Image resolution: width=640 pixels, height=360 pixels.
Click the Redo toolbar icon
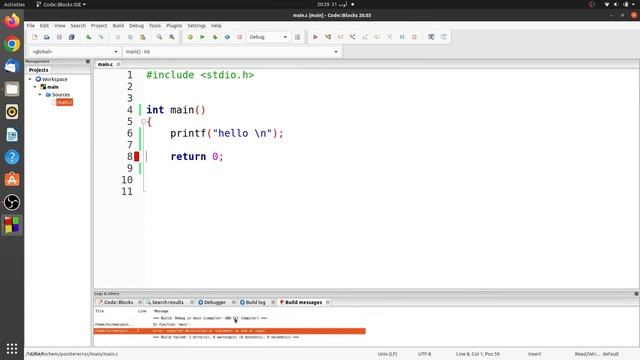click(x=101, y=37)
